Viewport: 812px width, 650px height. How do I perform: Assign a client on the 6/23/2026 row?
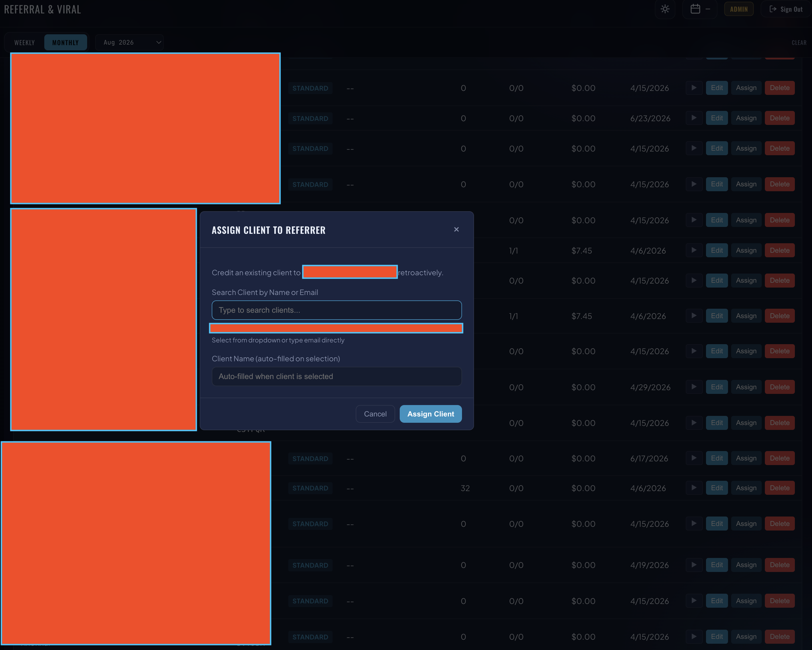(746, 118)
